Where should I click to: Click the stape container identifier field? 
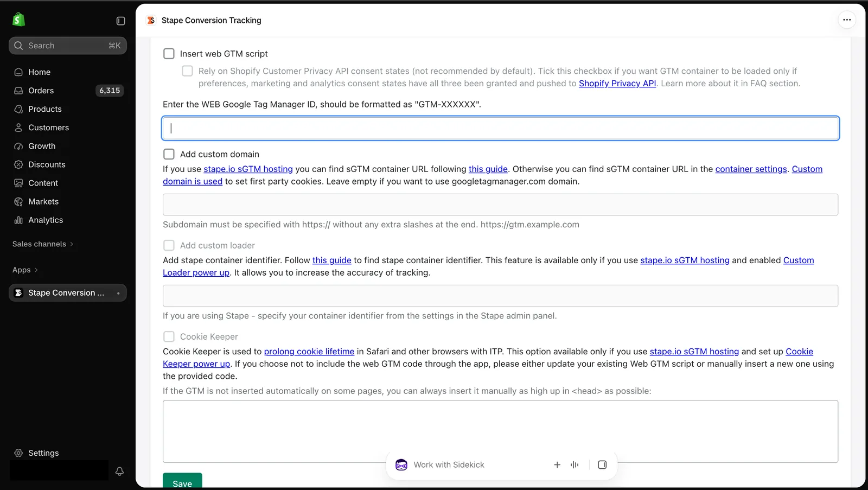[500, 296]
